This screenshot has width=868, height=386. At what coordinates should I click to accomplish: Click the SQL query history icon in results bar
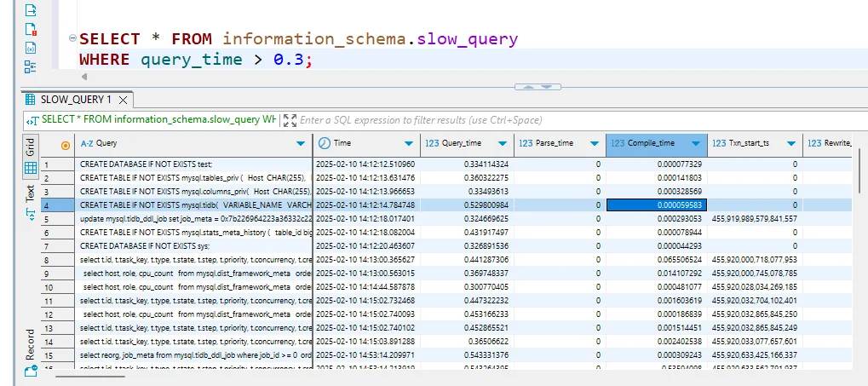click(31, 120)
